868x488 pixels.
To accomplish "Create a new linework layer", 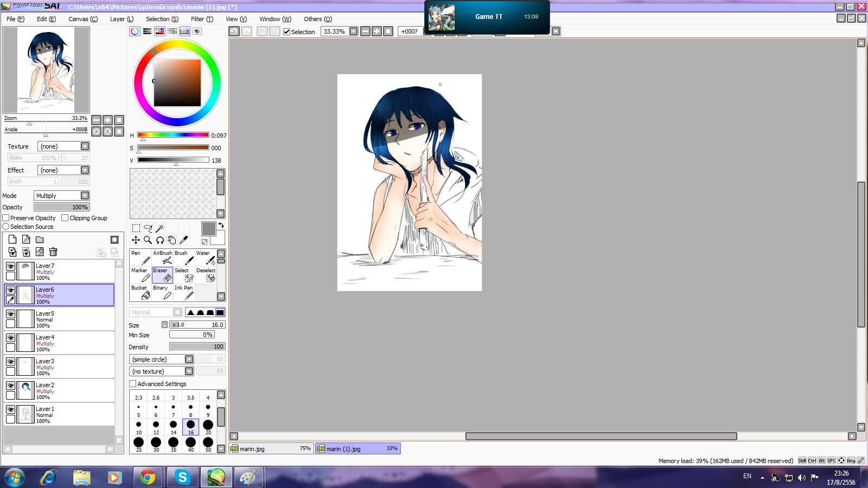I will point(26,240).
